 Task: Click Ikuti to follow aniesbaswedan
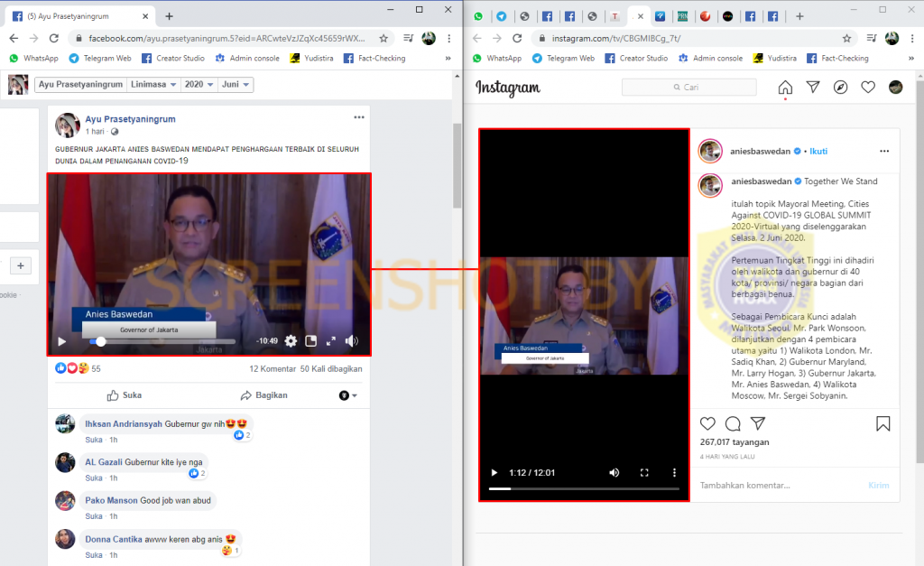(x=818, y=151)
